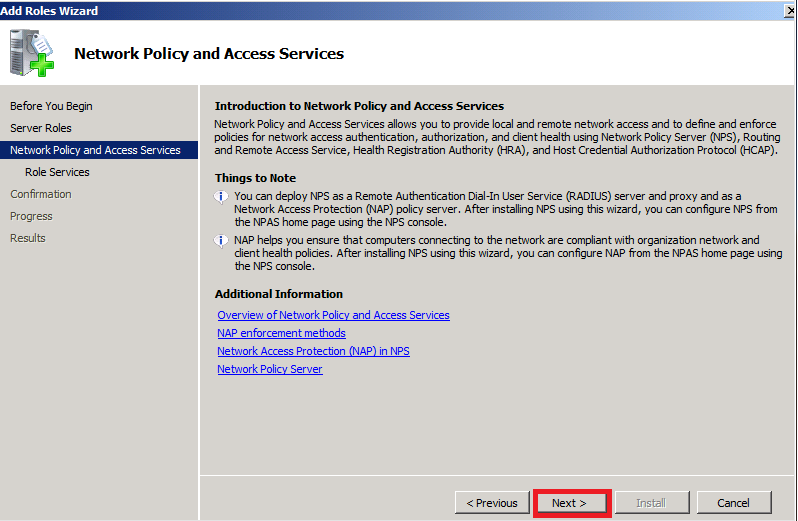Click Next to continue the wizard
The image size is (798, 521).
(570, 503)
